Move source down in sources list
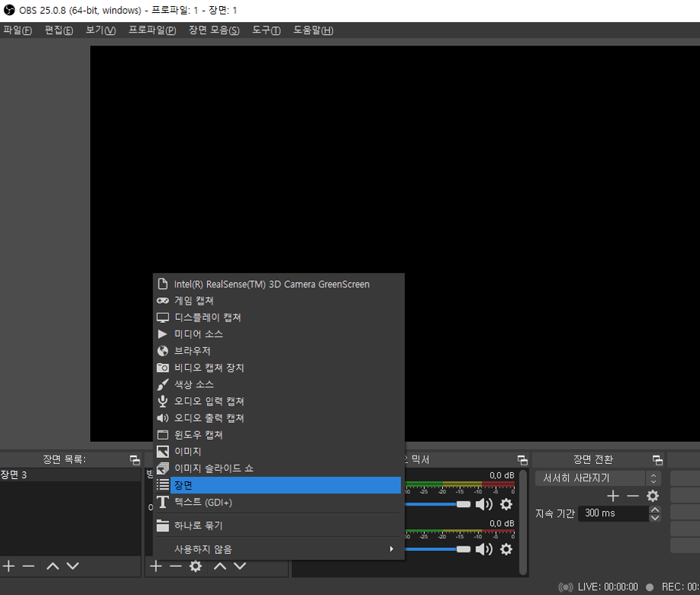Screen dimensions: 700x595 [x=240, y=566]
